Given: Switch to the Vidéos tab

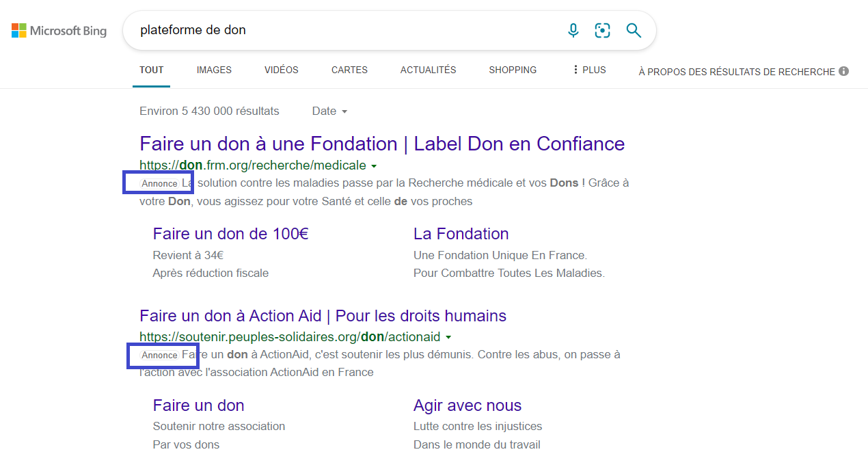Looking at the screenshot, I should click(282, 70).
